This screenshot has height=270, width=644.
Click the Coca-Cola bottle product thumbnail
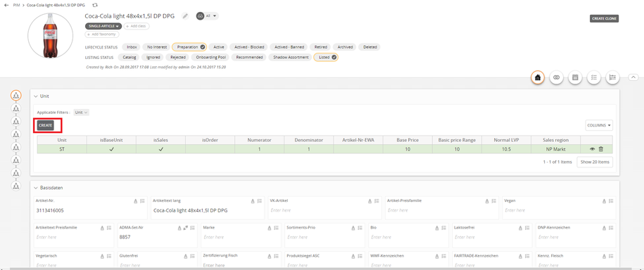50,35
